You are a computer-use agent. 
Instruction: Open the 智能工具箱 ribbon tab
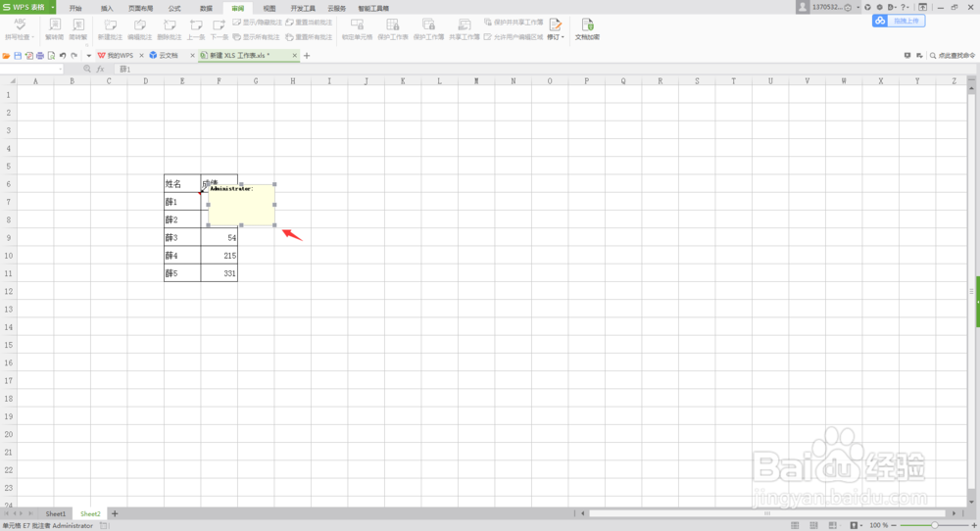click(x=373, y=8)
